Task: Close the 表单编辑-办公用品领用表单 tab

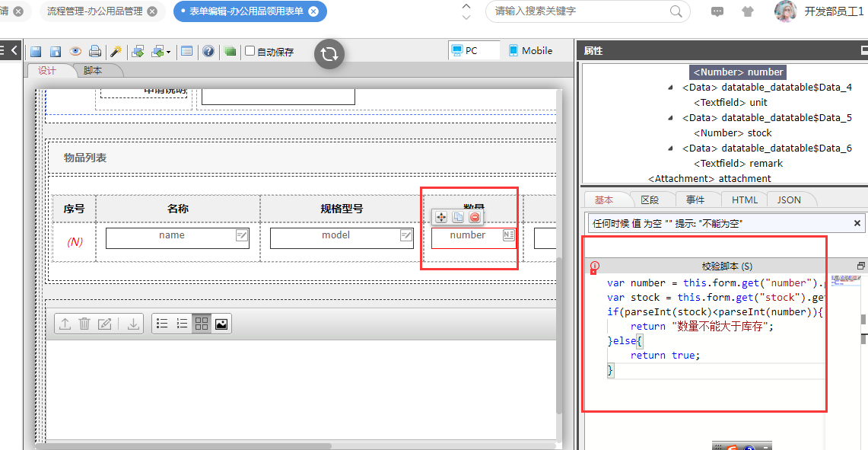Action: pyautogui.click(x=313, y=11)
